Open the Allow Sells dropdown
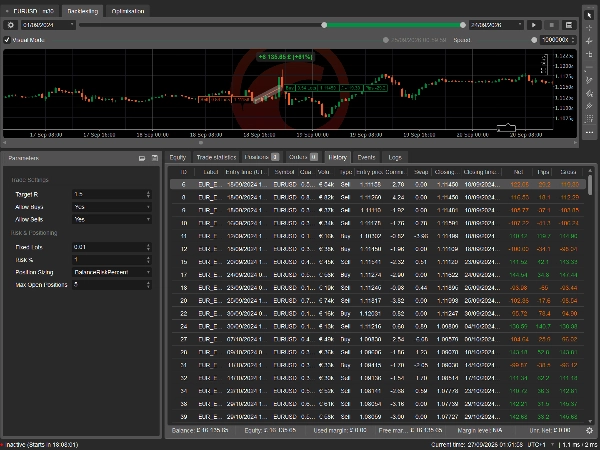Screen dimensions: 600x450 [112, 219]
